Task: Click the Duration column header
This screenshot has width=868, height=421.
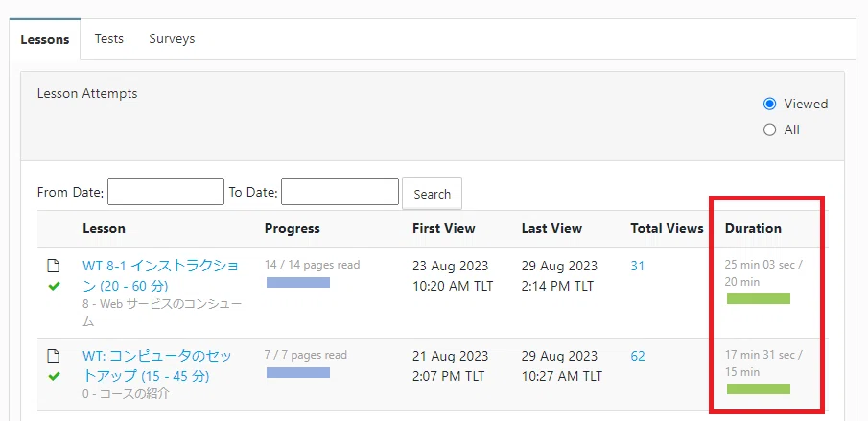Action: pos(754,228)
